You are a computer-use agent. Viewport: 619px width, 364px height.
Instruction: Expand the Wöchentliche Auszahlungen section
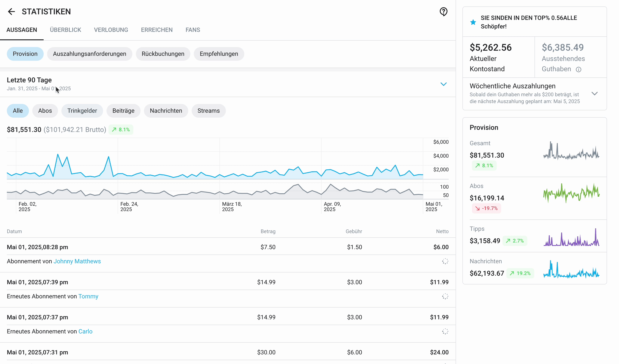pyautogui.click(x=594, y=94)
